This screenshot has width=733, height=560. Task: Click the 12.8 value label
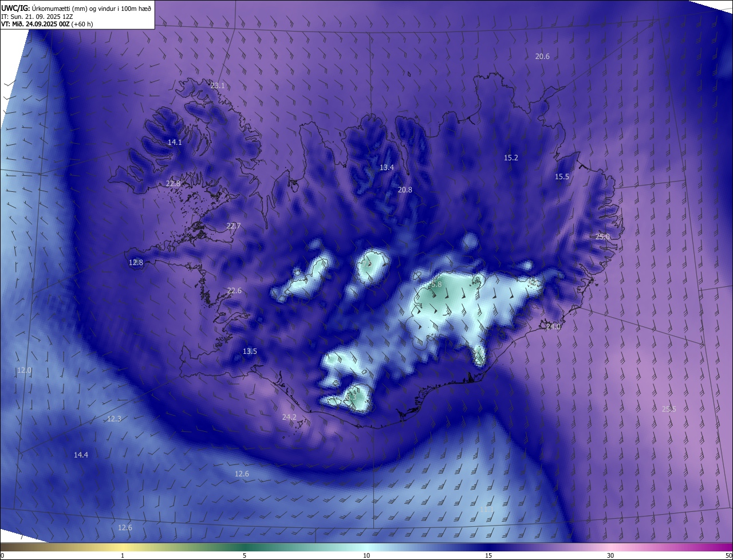pos(136,262)
